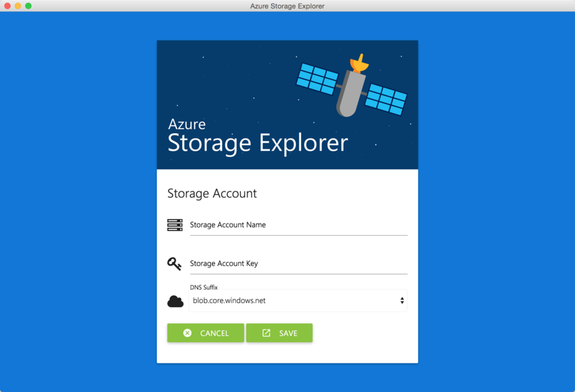Viewport: 575px width, 392px height.
Task: Click the satellite illustration in the banner
Action: (x=352, y=85)
